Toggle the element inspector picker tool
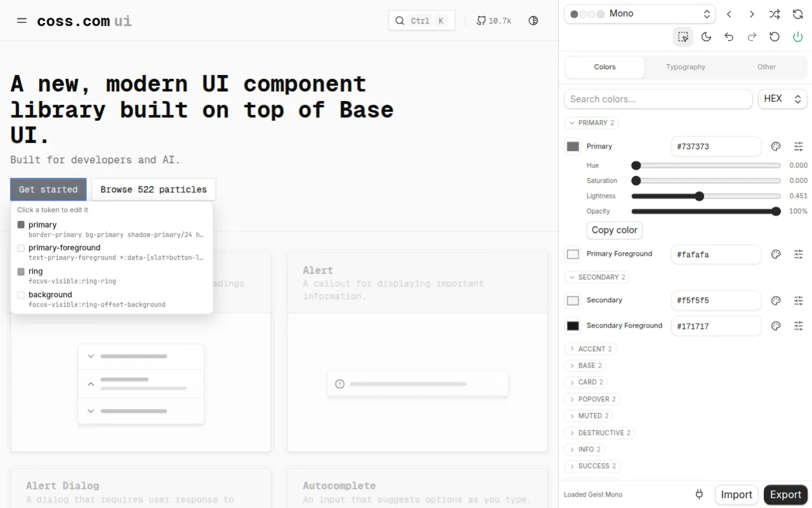 [x=683, y=37]
